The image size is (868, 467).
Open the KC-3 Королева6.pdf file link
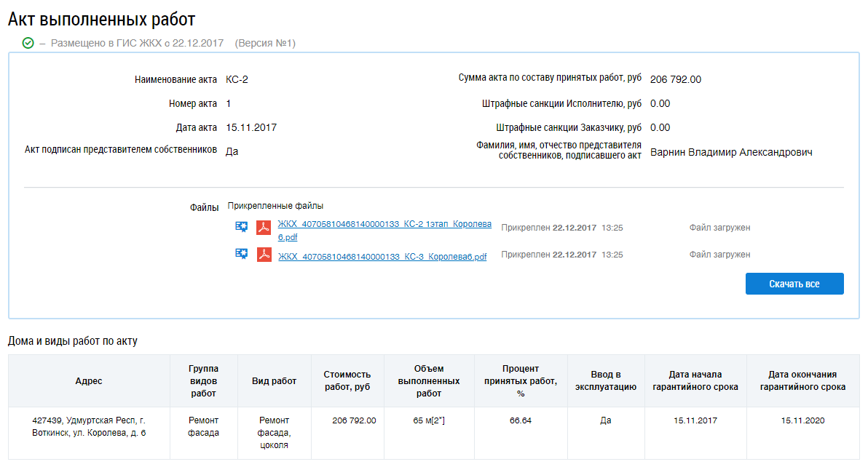click(382, 257)
